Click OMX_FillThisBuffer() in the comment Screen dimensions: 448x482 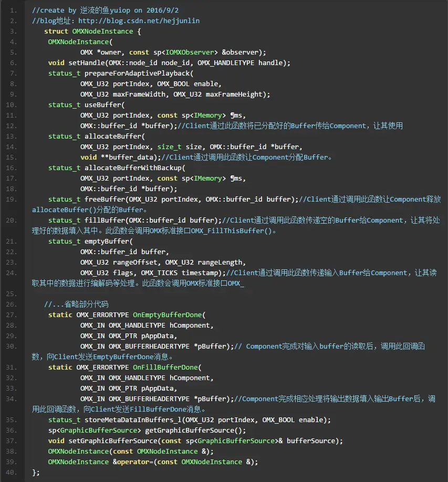point(231,231)
